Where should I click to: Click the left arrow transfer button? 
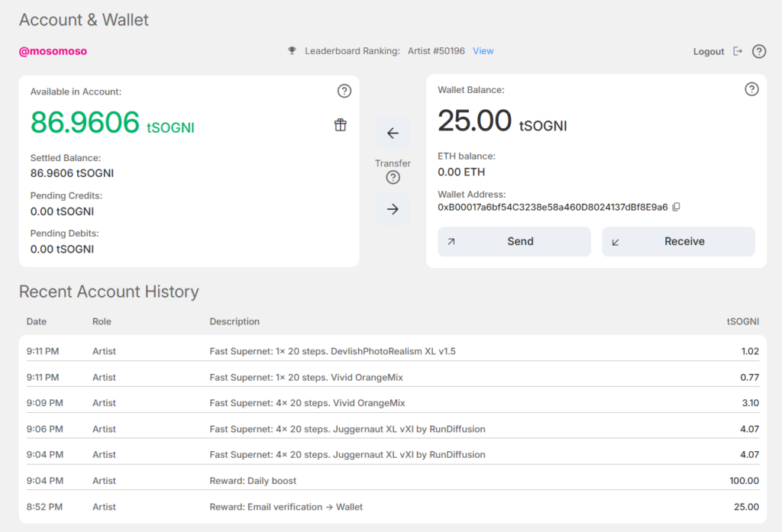[x=393, y=133]
